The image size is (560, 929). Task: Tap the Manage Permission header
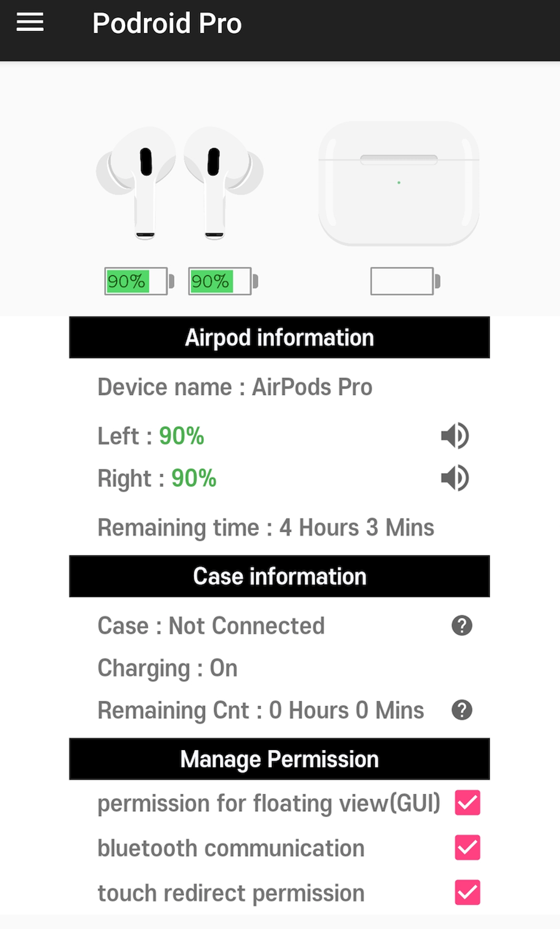[x=279, y=759]
